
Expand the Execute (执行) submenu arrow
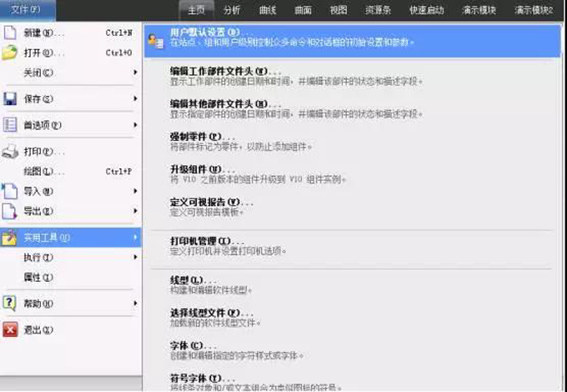[x=135, y=258]
